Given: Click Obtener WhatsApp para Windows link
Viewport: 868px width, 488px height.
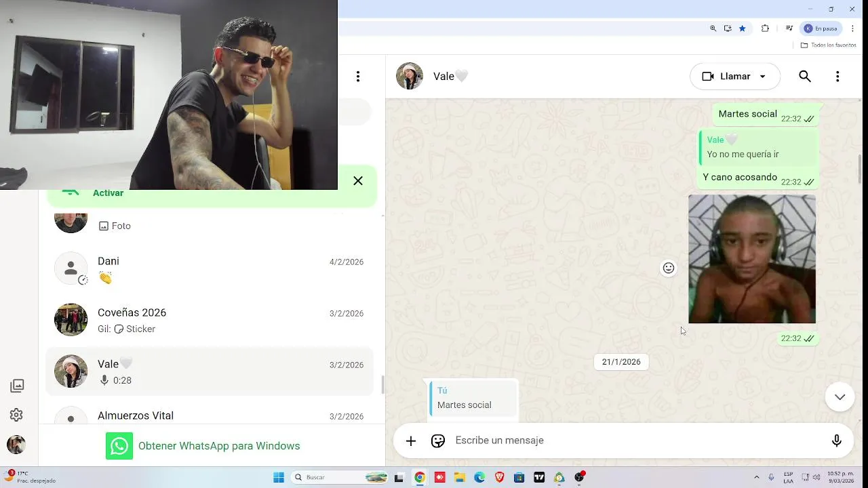Looking at the screenshot, I should [219, 446].
